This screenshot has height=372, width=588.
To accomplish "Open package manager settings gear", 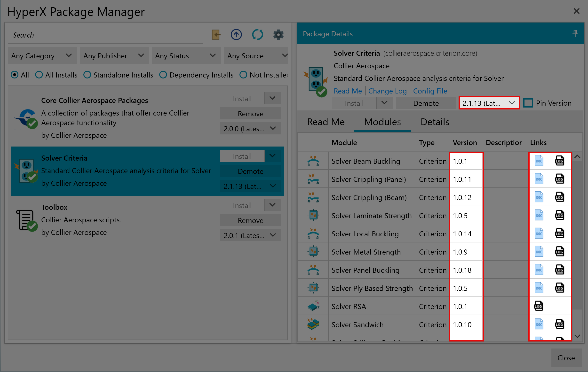I will pyautogui.click(x=278, y=35).
